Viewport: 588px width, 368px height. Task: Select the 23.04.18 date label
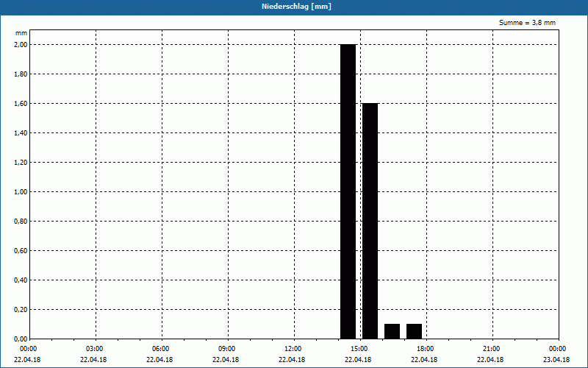point(556,360)
